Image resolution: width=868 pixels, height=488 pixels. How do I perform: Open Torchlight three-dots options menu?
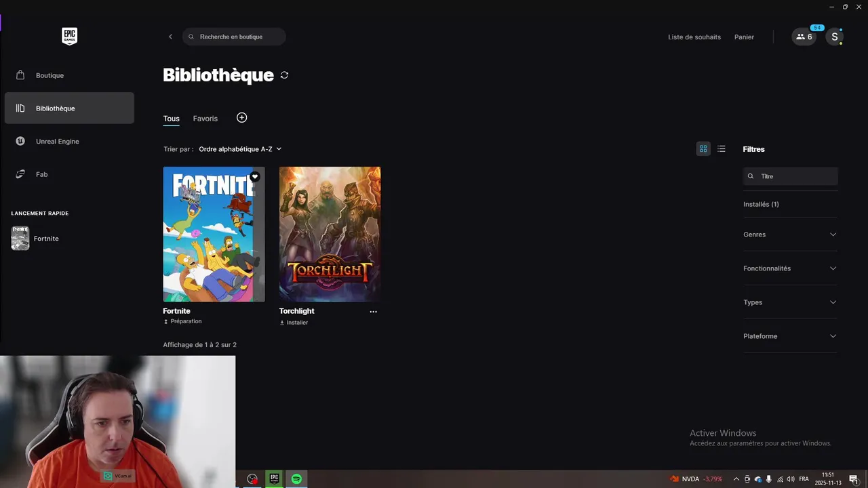pyautogui.click(x=373, y=312)
